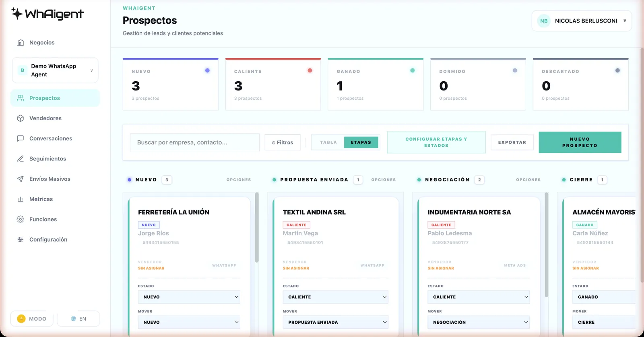Open the NICOLAS BERLUSCONI user menu
This screenshot has height=337, width=644.
coord(582,21)
